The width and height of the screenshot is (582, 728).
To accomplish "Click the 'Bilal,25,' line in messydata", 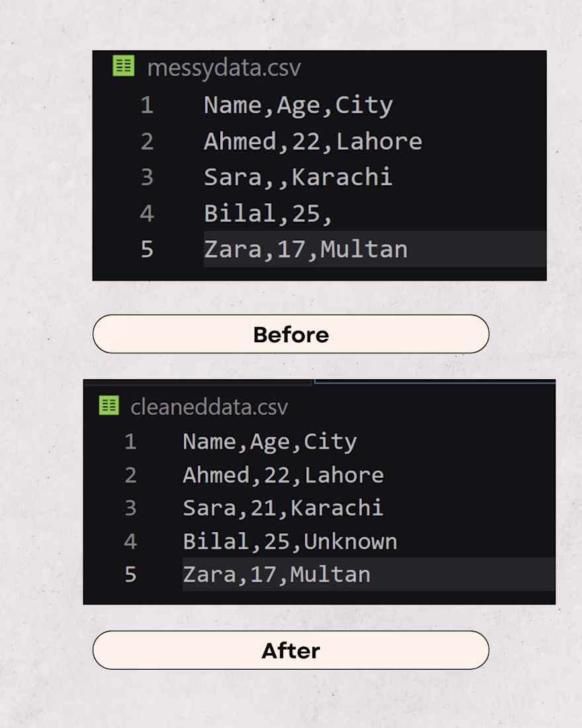I will (x=268, y=214).
